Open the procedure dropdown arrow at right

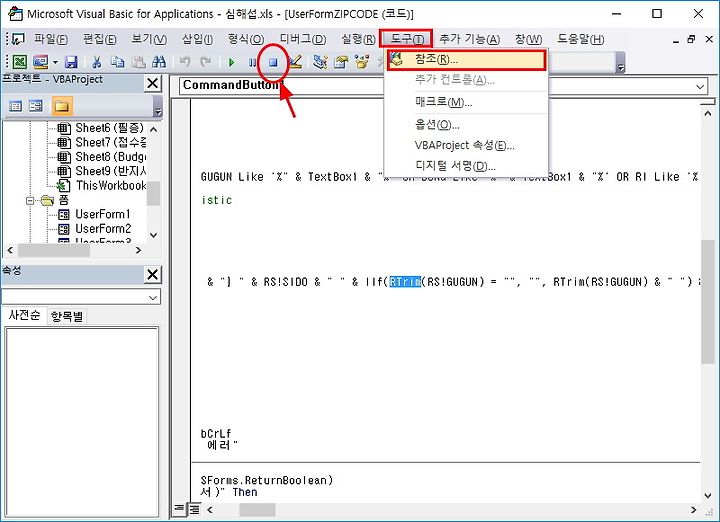[x=699, y=86]
